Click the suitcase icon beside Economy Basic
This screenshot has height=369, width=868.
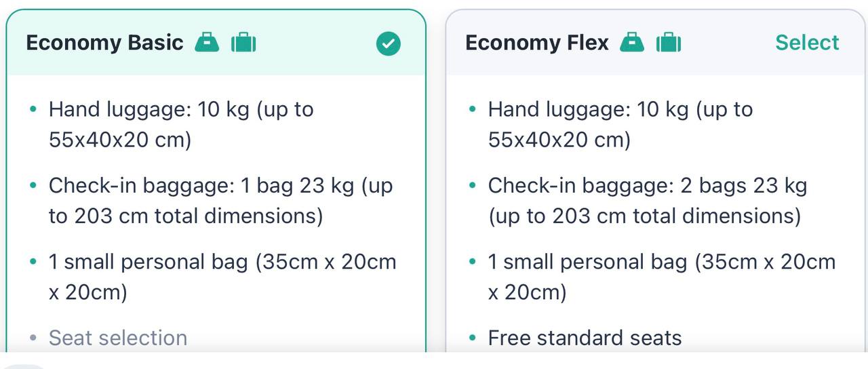[243, 43]
